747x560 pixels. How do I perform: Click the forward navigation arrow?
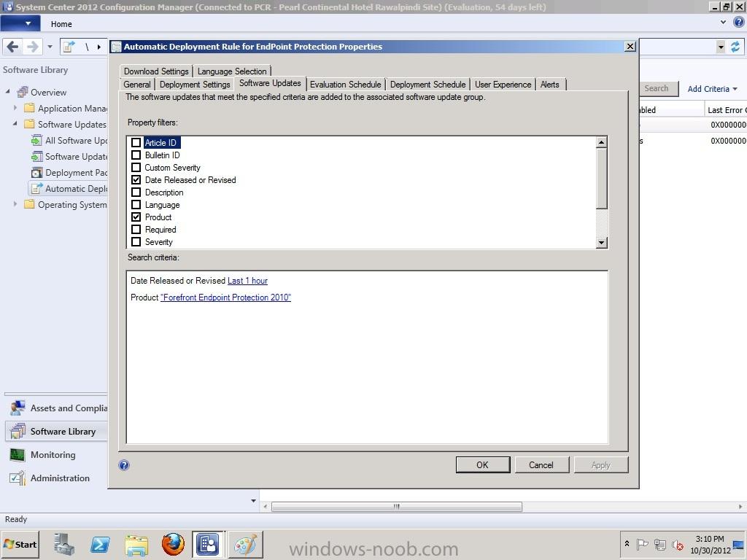pyautogui.click(x=32, y=47)
